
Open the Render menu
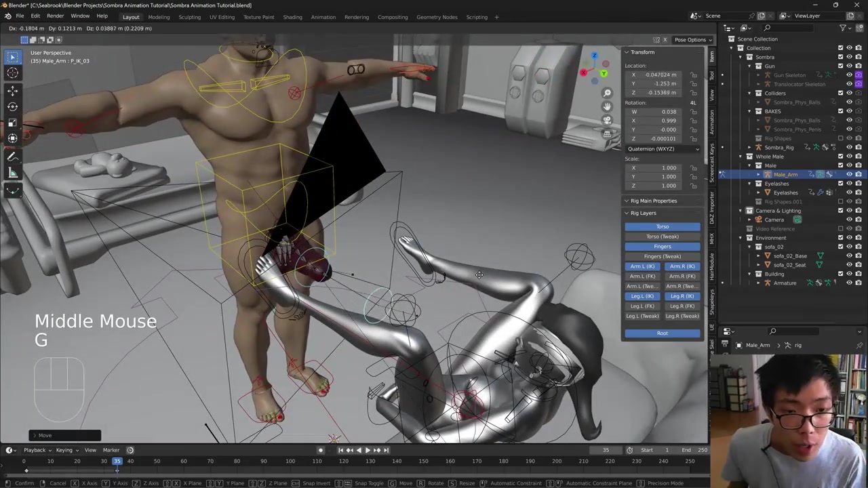point(55,16)
